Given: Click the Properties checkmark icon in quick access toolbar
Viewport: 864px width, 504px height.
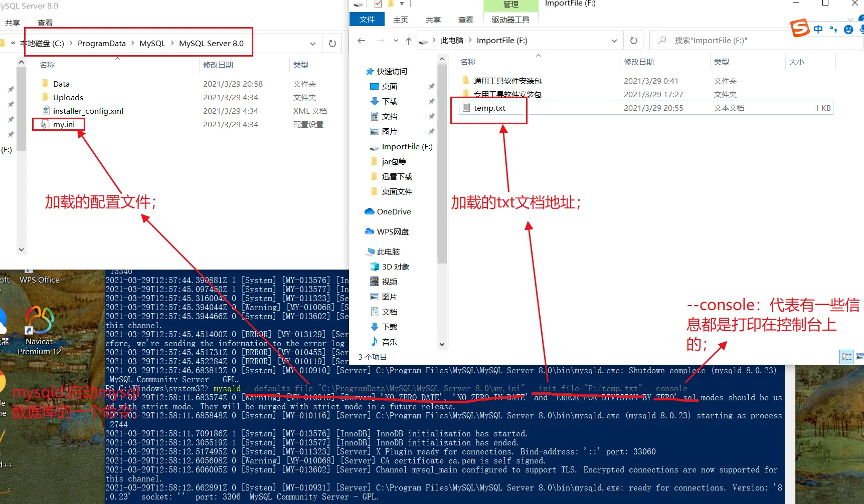Looking at the screenshot, I should [378, 4].
